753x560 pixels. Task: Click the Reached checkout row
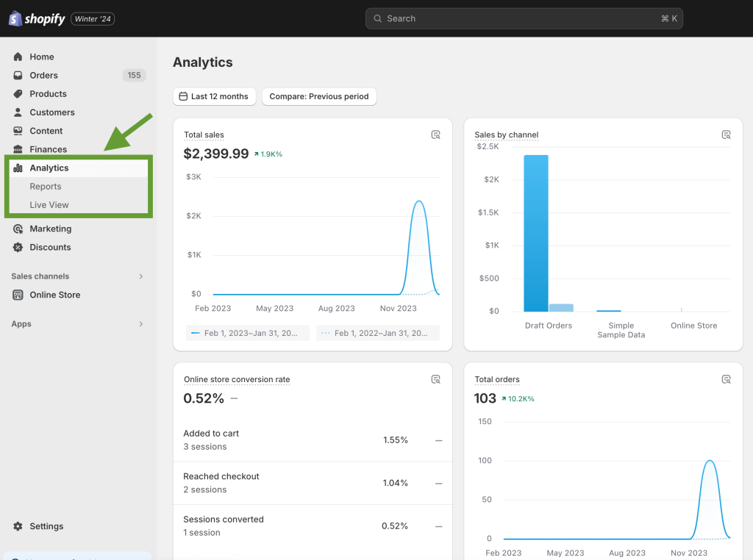coord(313,484)
